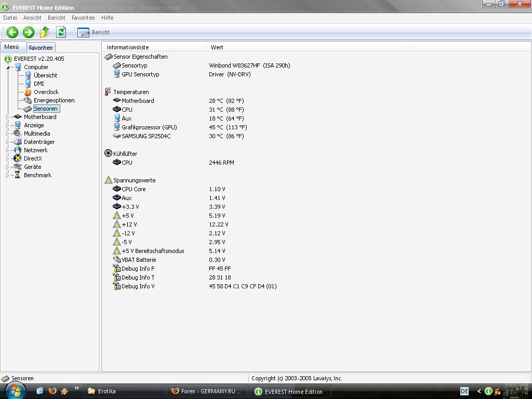Open the Favoriten menu
The image size is (532, 399).
[x=83, y=18]
